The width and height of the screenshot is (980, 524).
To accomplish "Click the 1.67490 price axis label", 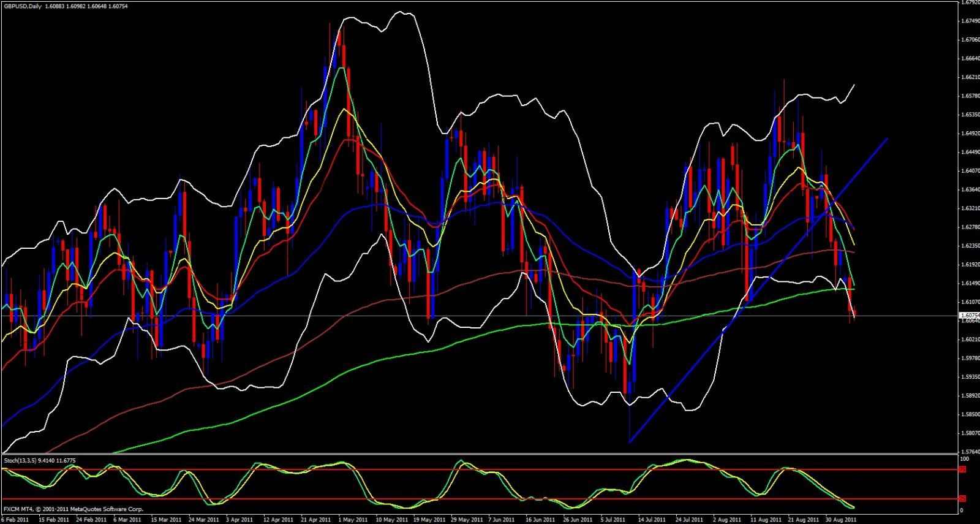I will 970,21.
